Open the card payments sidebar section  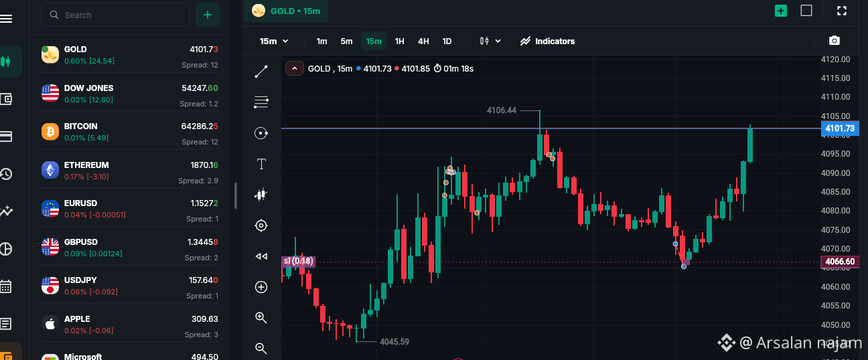[x=6, y=137]
